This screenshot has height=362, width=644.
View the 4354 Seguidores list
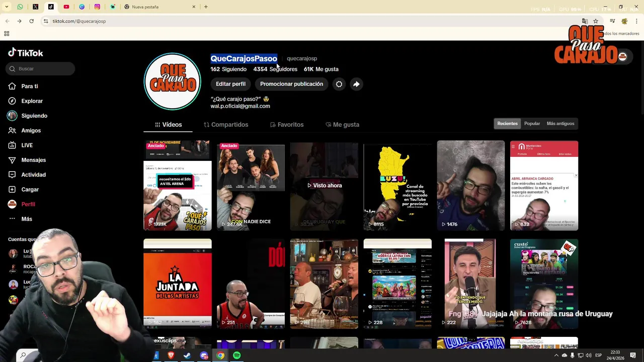[275, 69]
